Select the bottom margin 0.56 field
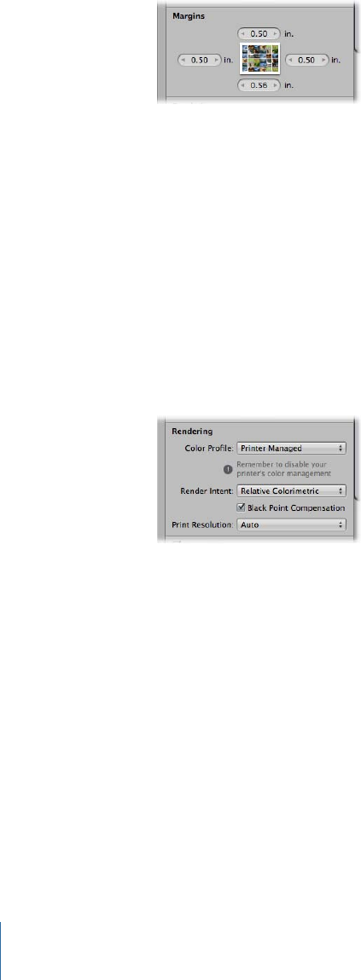 [259, 87]
